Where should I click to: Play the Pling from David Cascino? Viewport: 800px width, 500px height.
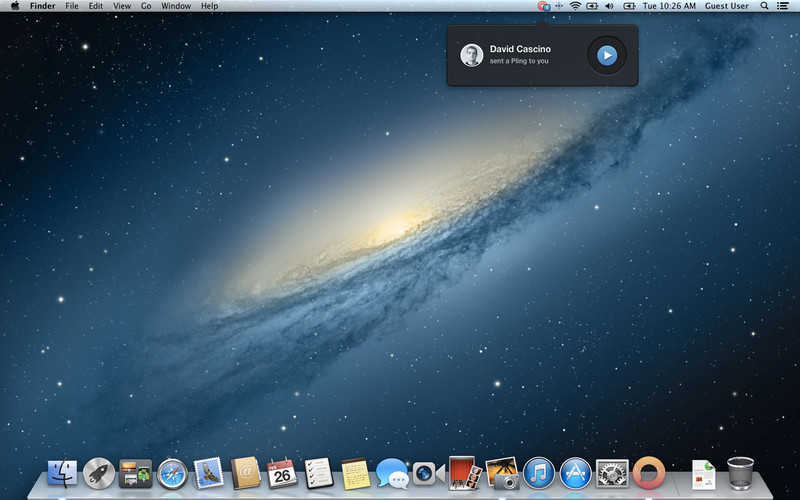607,55
